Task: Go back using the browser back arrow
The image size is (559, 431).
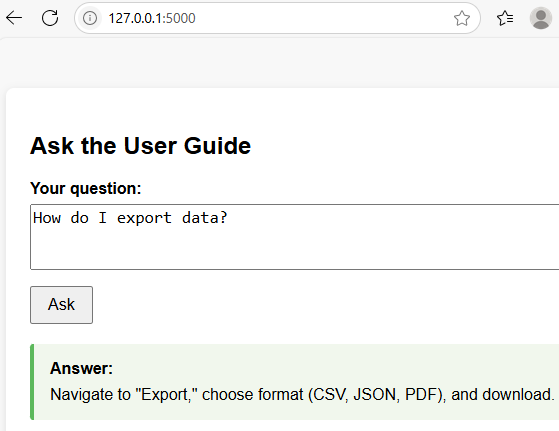Action: tap(14, 18)
